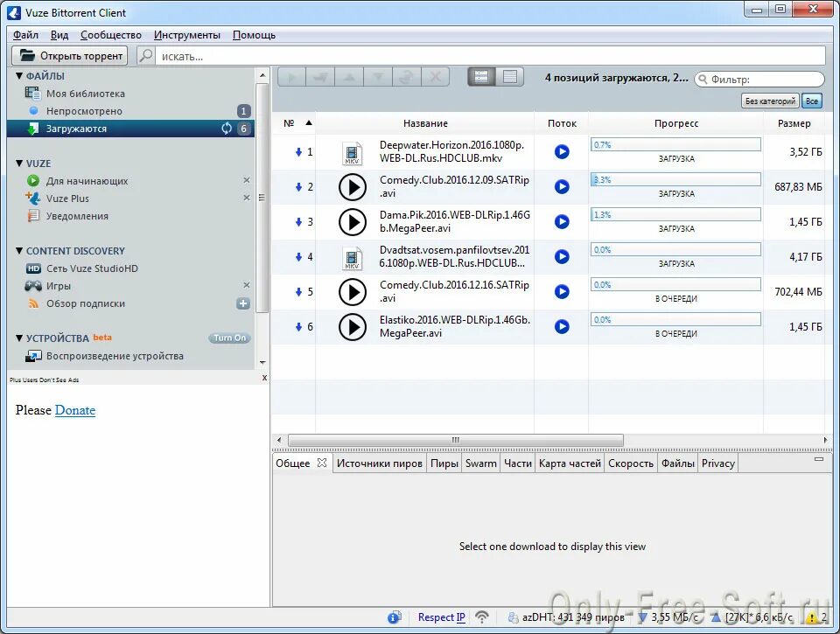Click the stream play icon for Elastiko row

click(x=562, y=327)
